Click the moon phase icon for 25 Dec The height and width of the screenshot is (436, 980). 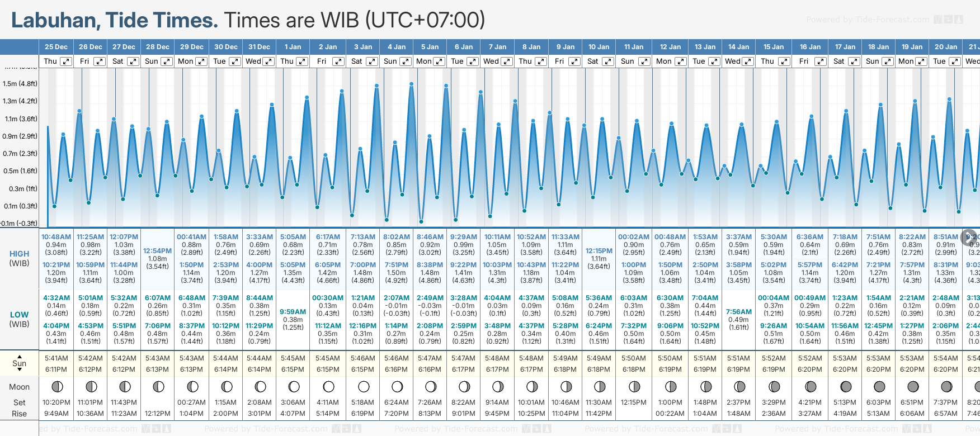[x=56, y=386]
